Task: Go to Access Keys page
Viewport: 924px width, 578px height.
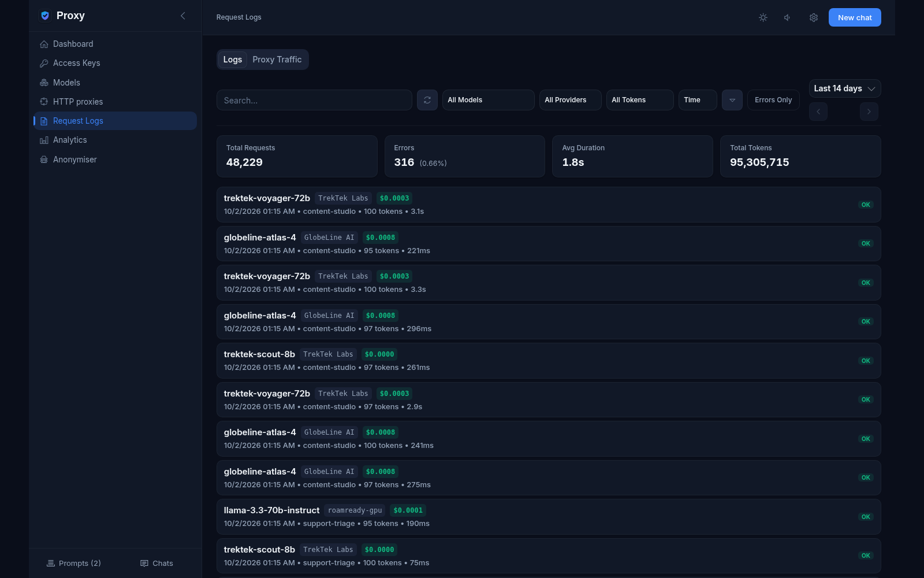Action: point(115,63)
